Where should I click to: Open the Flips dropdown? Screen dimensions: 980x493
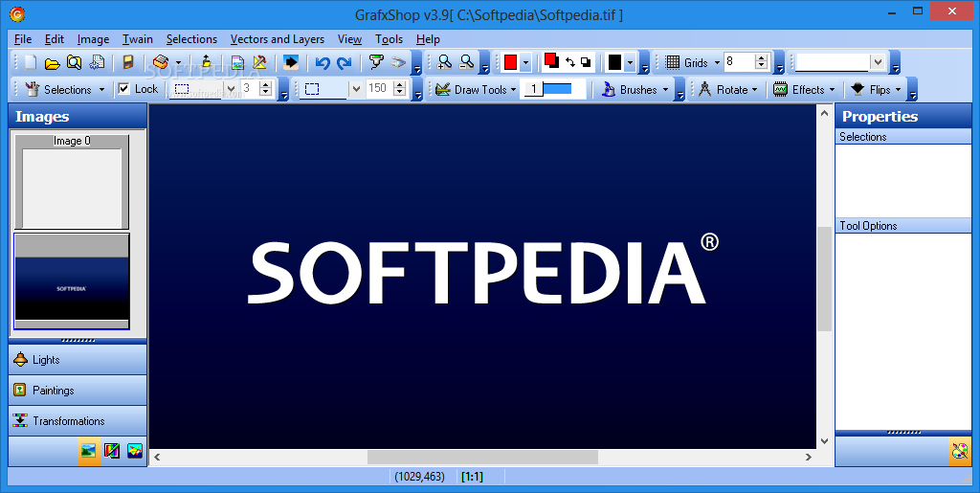pyautogui.click(x=877, y=89)
